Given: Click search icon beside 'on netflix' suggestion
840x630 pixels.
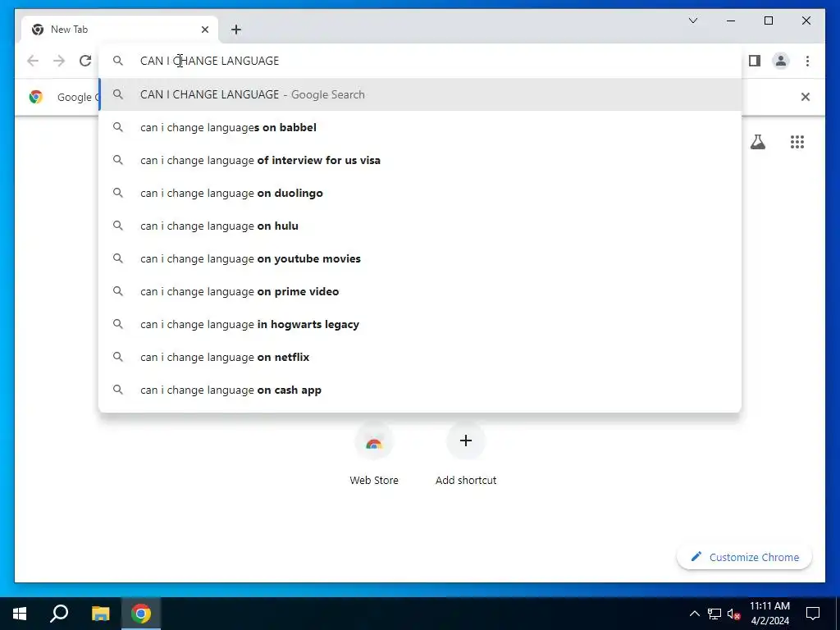Looking at the screenshot, I should pyautogui.click(x=118, y=357).
